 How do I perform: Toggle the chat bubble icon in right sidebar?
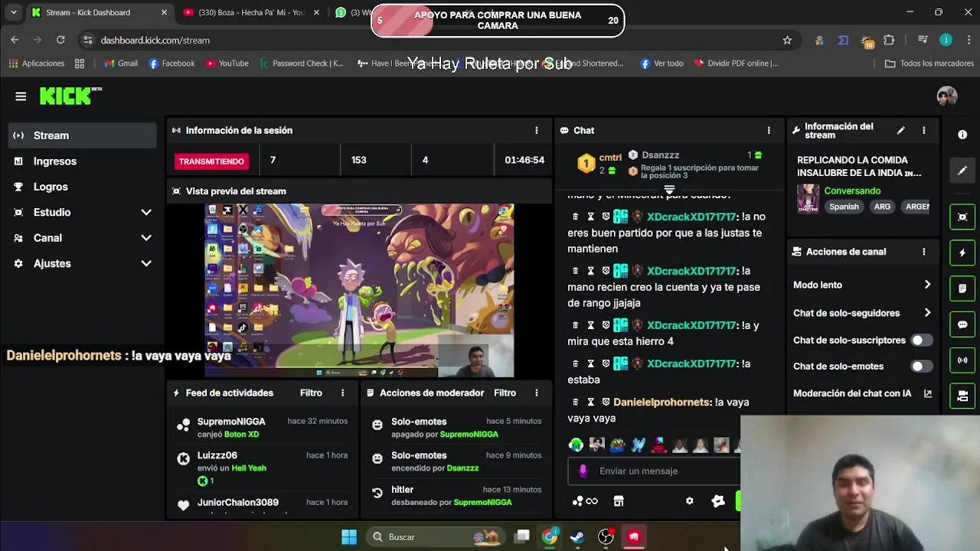pos(962,324)
